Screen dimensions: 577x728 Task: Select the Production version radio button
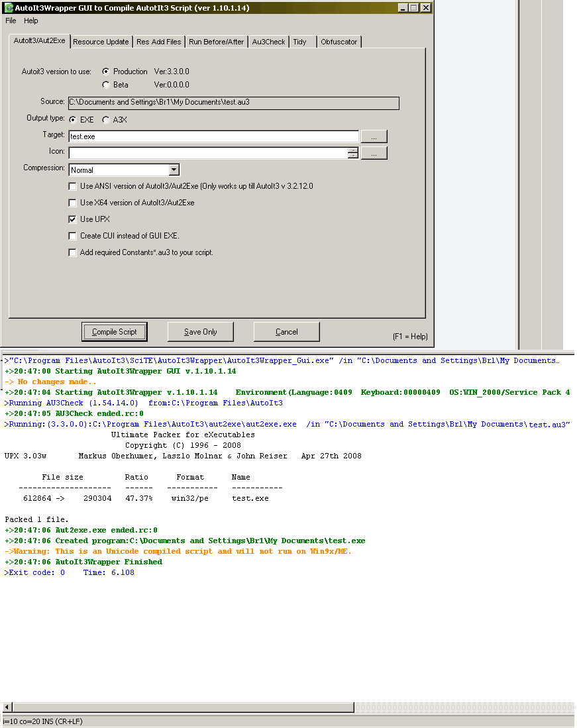[x=106, y=72]
